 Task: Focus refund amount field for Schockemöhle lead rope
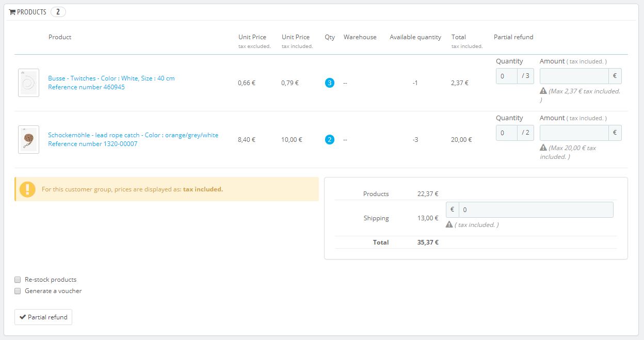pos(574,133)
